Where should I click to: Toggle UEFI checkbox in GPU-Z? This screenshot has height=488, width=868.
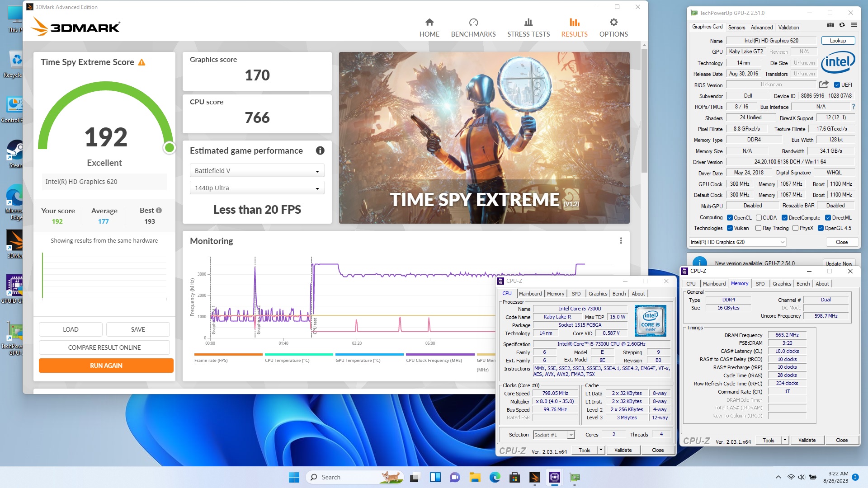pyautogui.click(x=837, y=84)
